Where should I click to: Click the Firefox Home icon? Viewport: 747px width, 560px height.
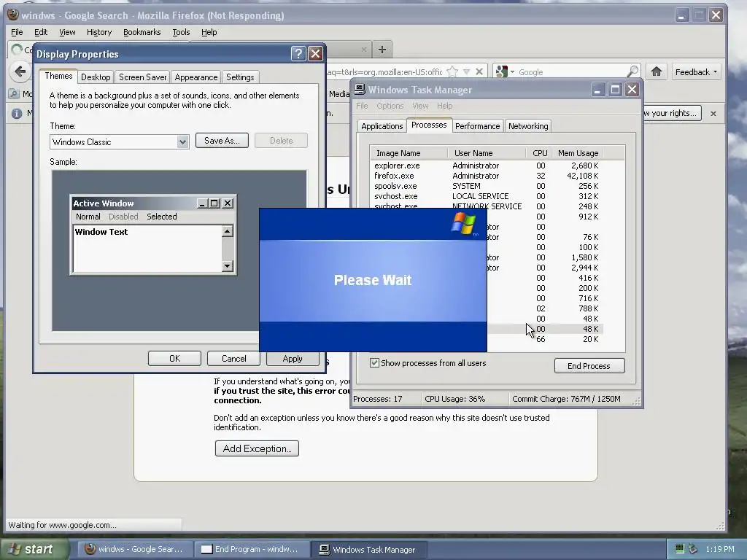click(656, 72)
